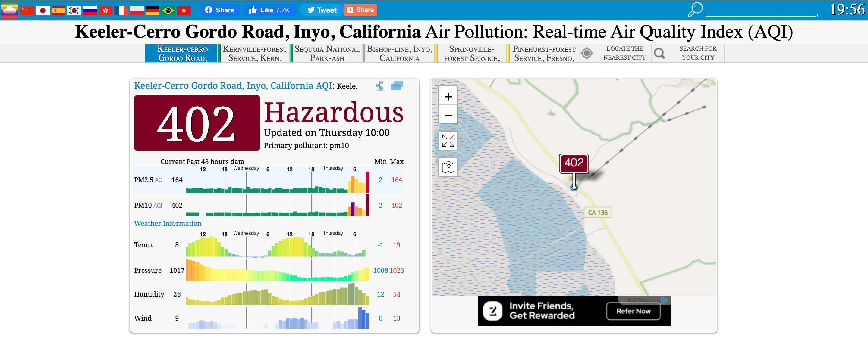The width and height of the screenshot is (868, 354).
Task: Open the Kernville-Forest Service, Kern tab
Action: 254,54
